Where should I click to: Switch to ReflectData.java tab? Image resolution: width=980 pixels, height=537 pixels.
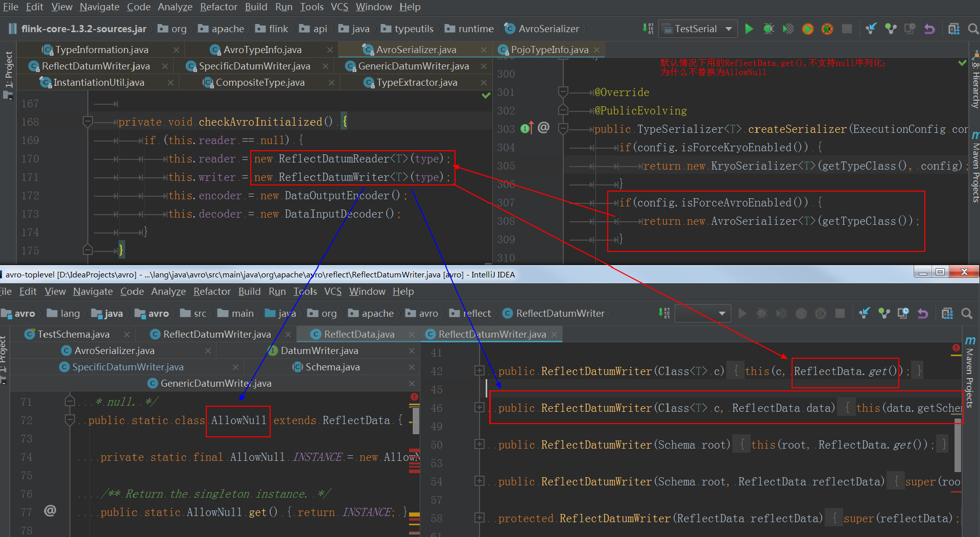pos(359,334)
